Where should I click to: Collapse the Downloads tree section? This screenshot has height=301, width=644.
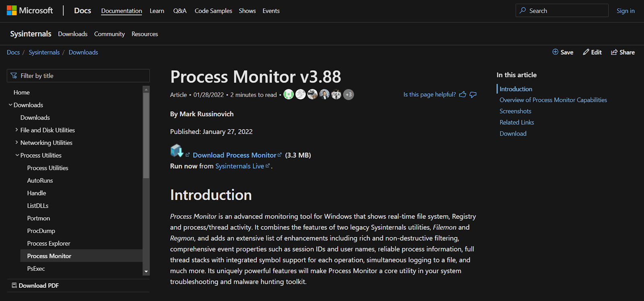pos(10,105)
